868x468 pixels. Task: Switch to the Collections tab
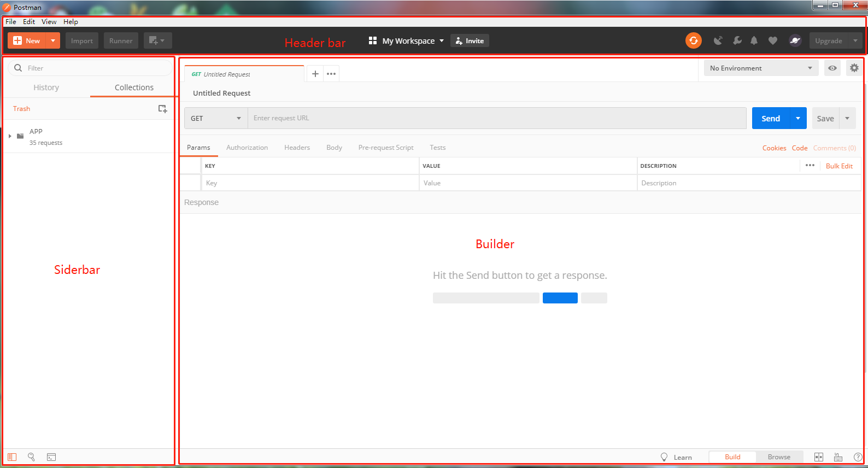point(134,87)
